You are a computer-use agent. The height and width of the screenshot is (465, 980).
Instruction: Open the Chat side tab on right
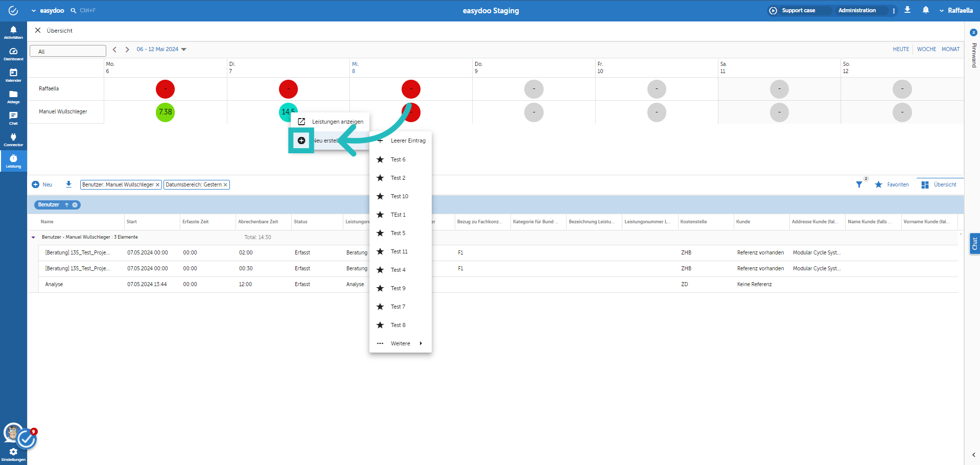coord(974,244)
